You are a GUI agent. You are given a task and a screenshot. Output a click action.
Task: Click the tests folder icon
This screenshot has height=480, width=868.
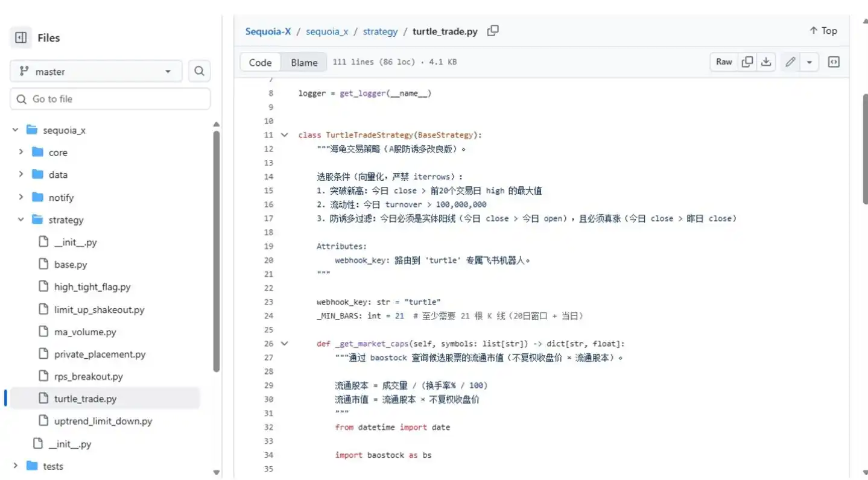tap(32, 466)
